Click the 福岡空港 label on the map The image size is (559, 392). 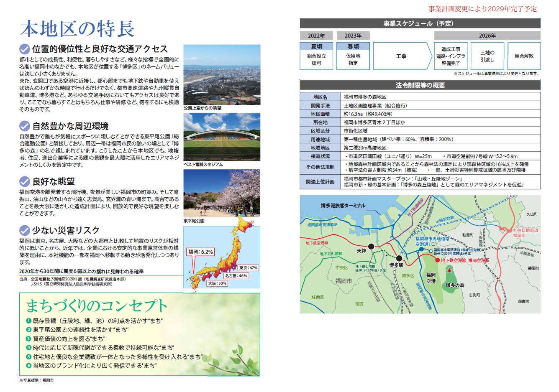[431, 278]
